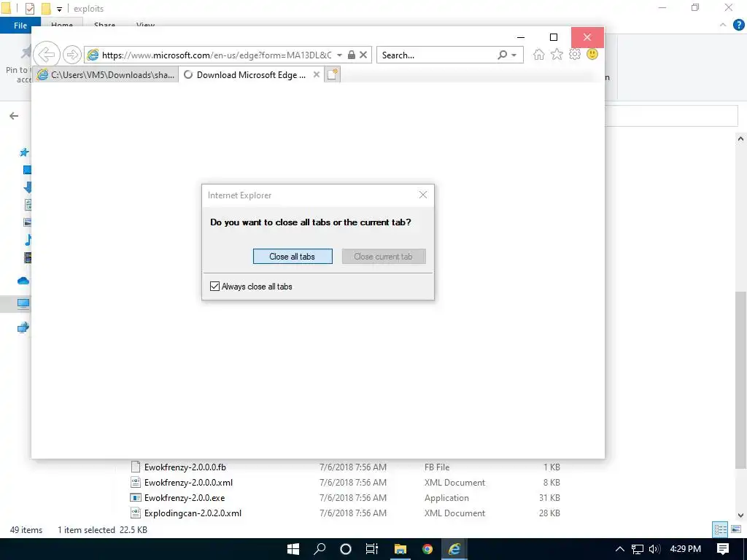747x560 pixels.
Task: Open IE Tools gear icon
Action: [575, 54]
